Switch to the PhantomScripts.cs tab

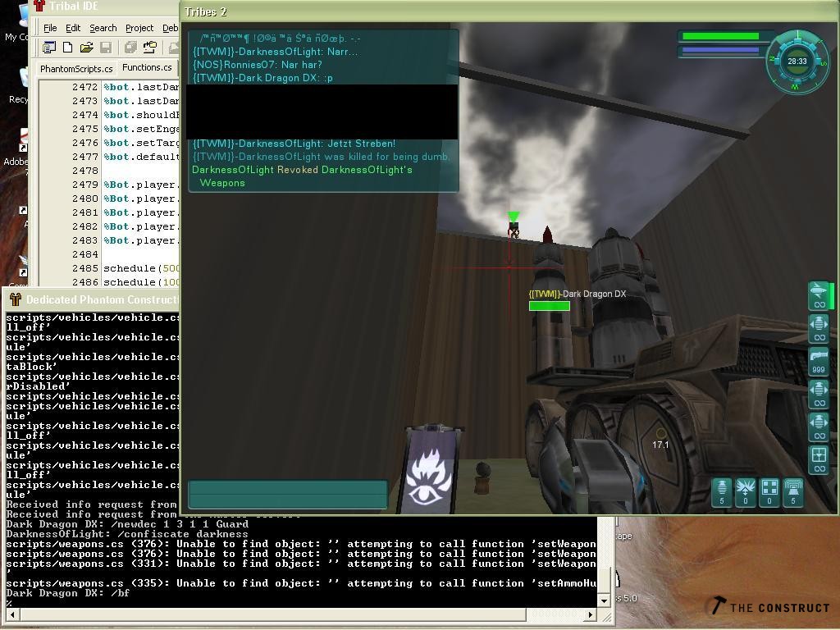click(x=76, y=69)
